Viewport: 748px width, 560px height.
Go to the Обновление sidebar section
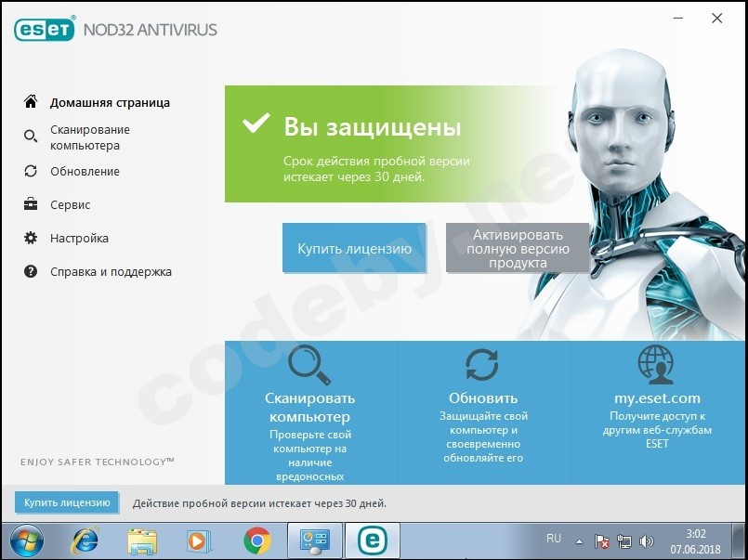pyautogui.click(x=85, y=171)
